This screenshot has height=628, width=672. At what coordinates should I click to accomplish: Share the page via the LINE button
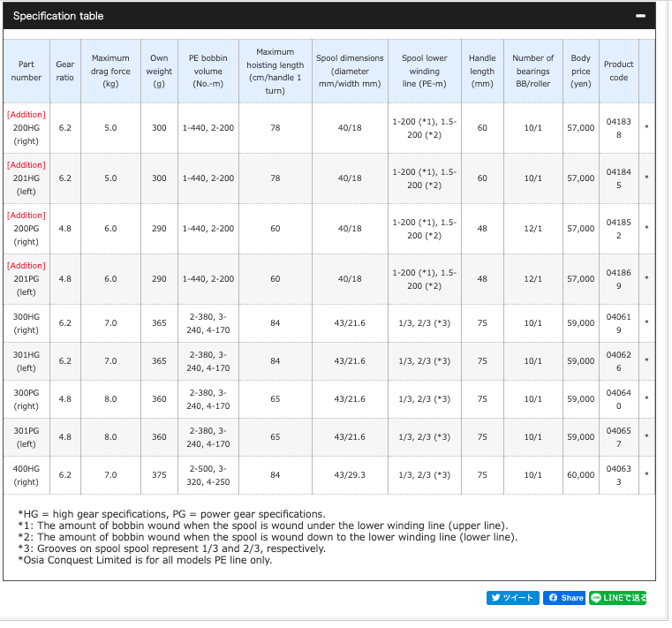click(x=617, y=598)
